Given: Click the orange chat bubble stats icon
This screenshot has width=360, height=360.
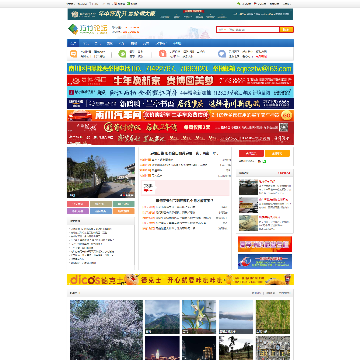Looking at the screenshot, I should pos(74,54).
